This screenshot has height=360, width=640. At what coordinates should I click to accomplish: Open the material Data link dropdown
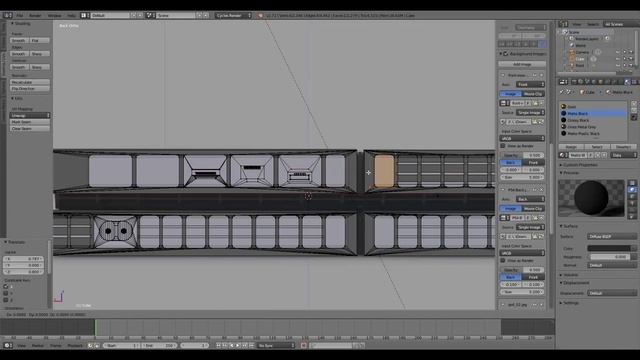[624, 155]
